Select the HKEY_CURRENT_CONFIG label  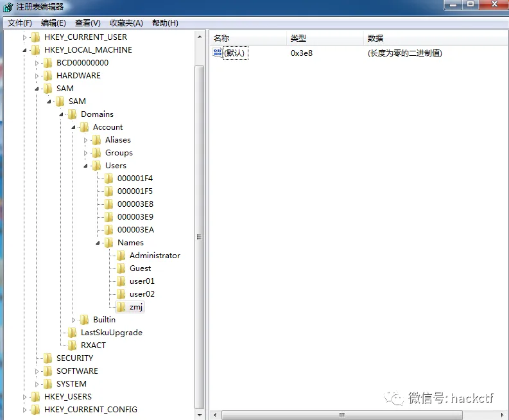[91, 410]
